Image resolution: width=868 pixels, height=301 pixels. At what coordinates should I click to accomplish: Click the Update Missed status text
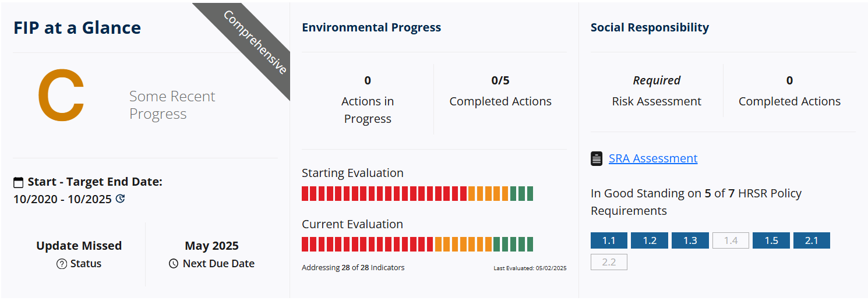point(79,246)
